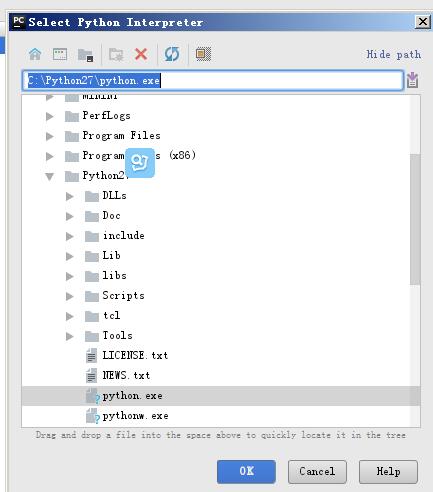Confirm with the OK button
Screen dimensions: 433x492
click(x=246, y=471)
